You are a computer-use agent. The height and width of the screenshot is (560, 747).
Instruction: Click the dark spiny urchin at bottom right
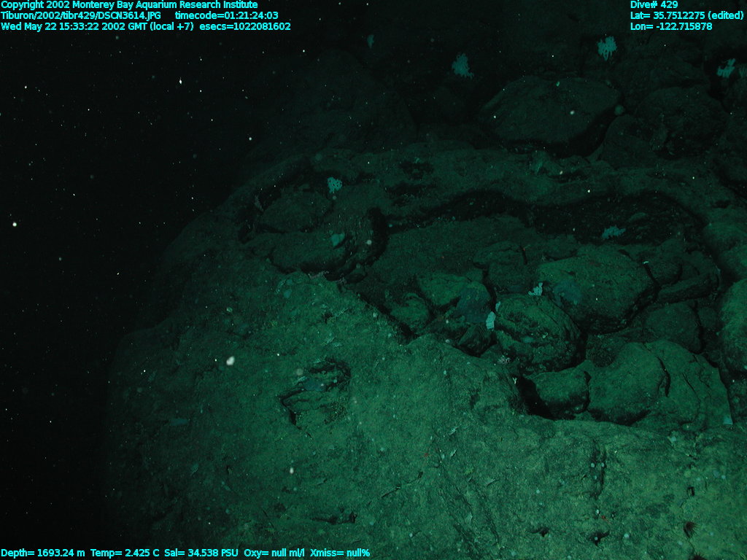[x=687, y=526]
